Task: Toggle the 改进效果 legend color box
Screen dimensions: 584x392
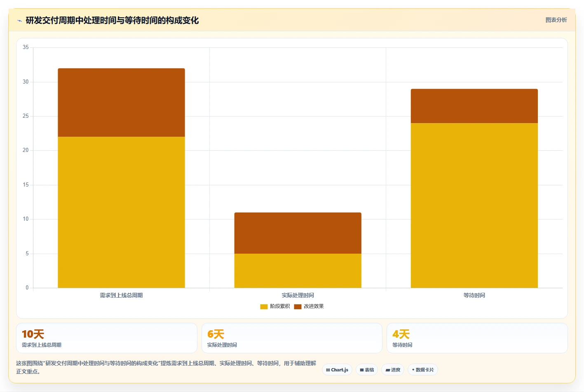Action: pos(298,306)
